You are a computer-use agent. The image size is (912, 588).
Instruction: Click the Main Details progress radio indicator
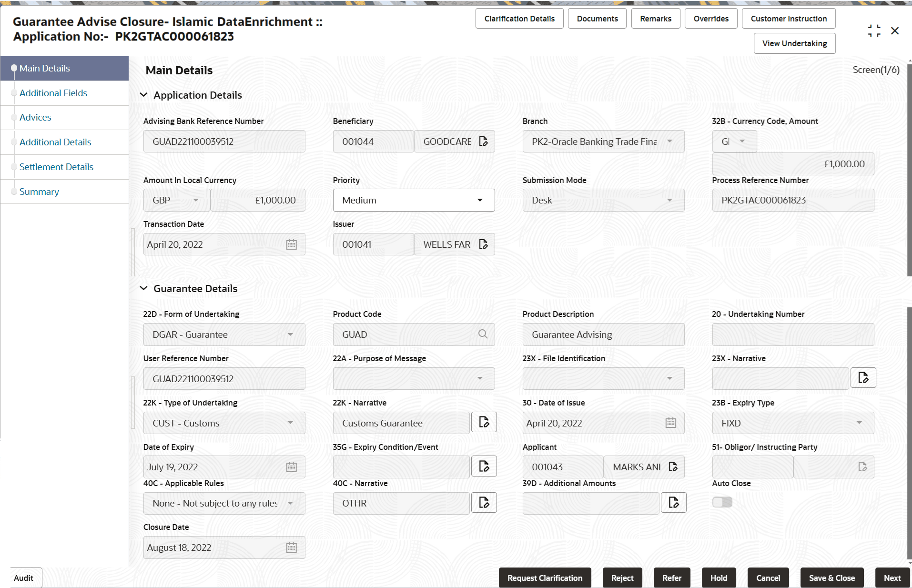[x=14, y=68]
